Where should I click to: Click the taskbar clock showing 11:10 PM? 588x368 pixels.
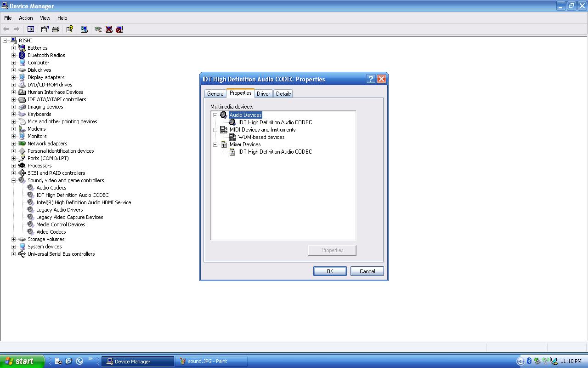571,361
